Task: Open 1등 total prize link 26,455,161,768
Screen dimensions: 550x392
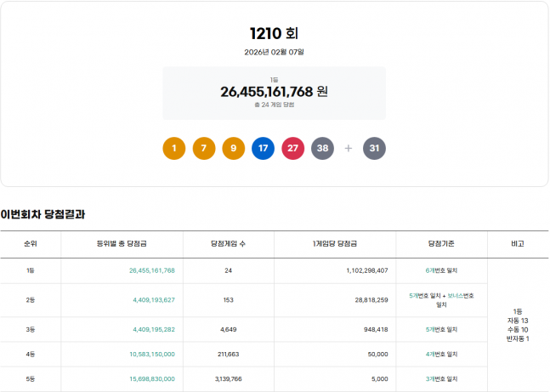Action: coord(152,270)
